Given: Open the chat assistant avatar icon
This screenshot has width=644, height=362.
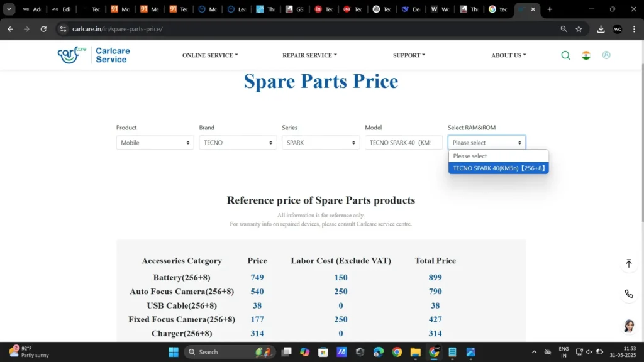Looking at the screenshot, I should (x=629, y=326).
